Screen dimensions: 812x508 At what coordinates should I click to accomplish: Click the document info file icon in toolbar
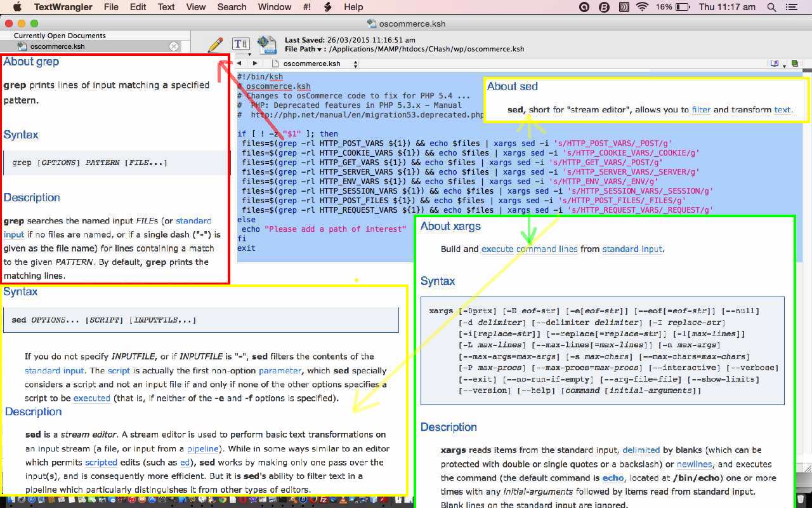pyautogui.click(x=267, y=45)
